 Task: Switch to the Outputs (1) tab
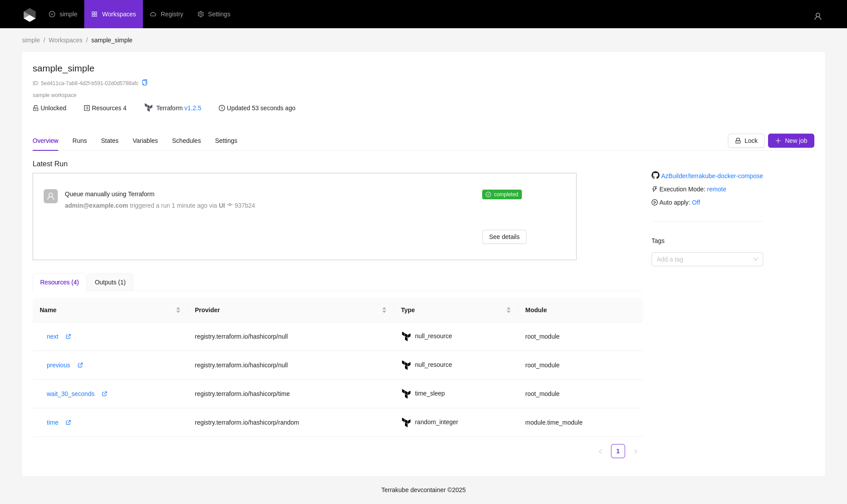110,282
